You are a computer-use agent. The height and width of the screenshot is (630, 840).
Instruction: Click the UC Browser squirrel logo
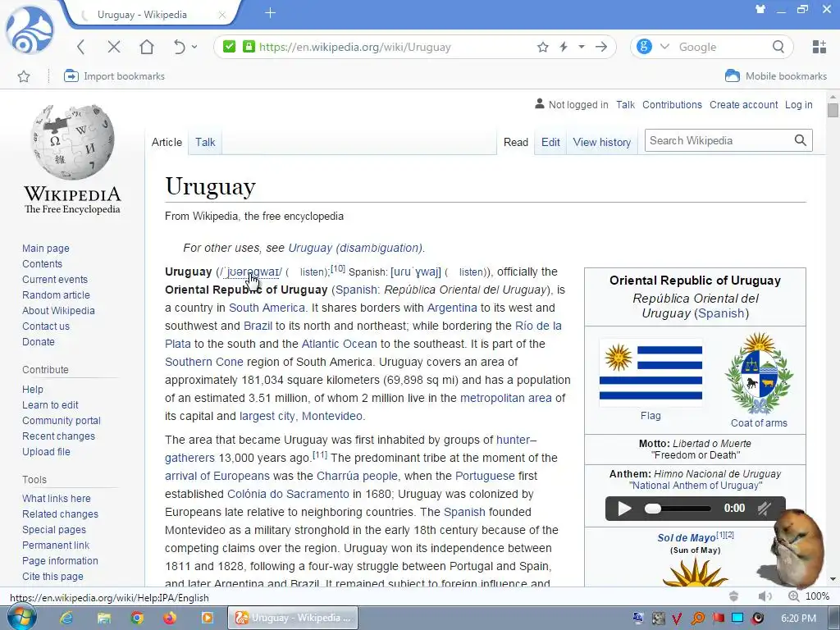pyautogui.click(x=30, y=30)
